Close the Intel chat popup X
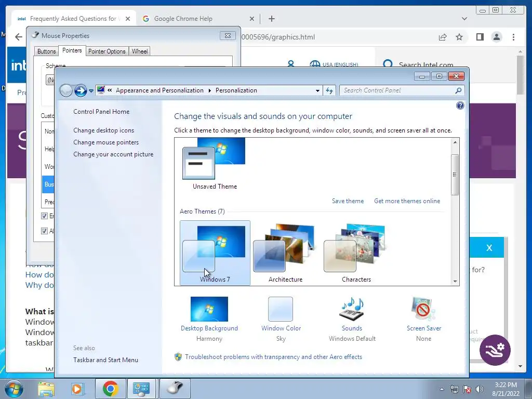This screenshot has width=532, height=399. [489, 248]
